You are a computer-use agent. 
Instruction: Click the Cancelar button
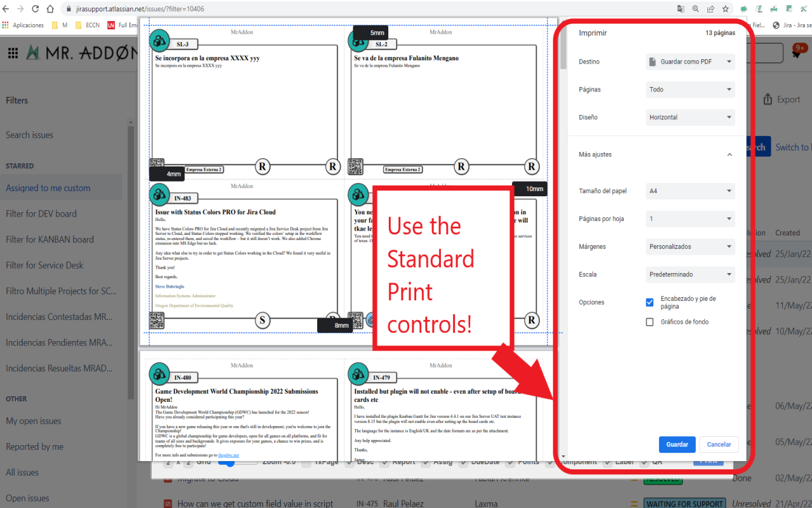[x=719, y=444]
